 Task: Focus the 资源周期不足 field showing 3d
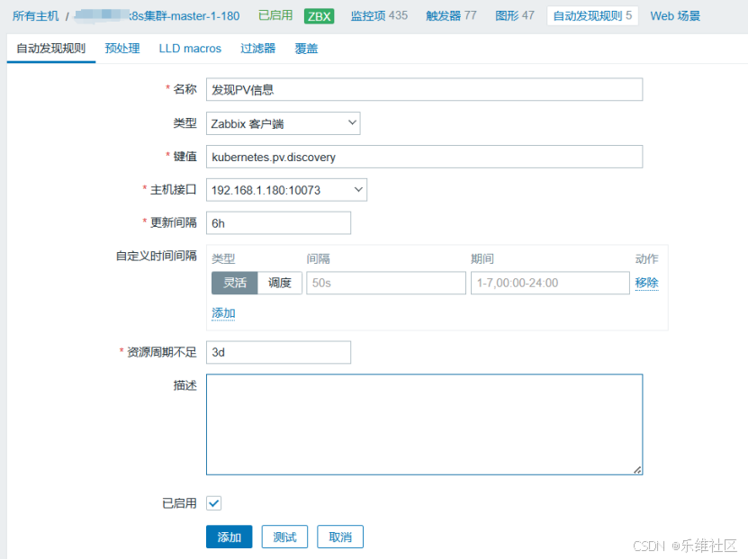[x=278, y=352]
